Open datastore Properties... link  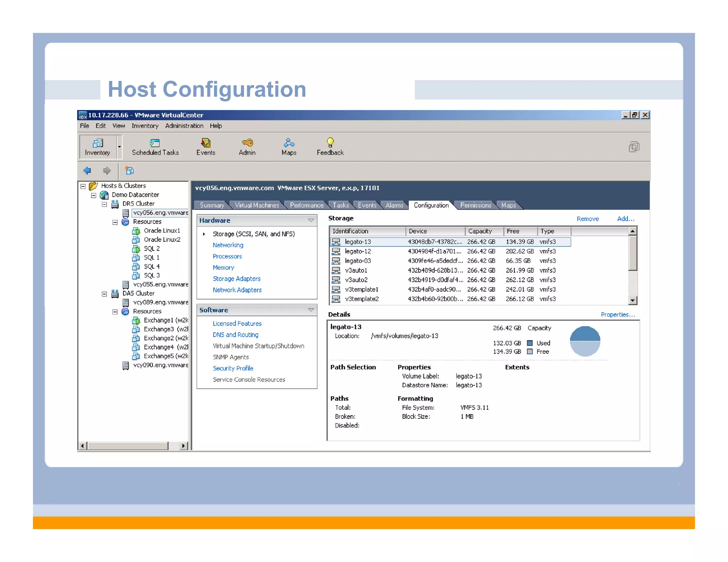617,315
